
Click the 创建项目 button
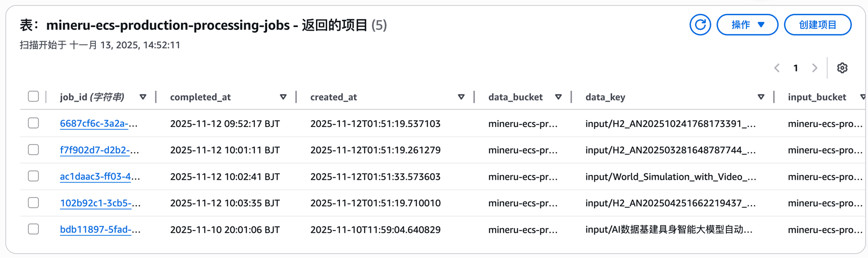point(817,25)
